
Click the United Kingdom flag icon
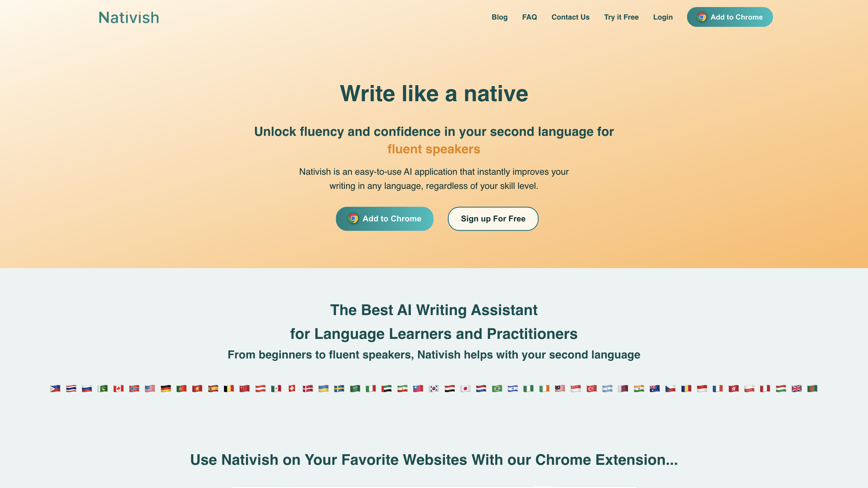[x=797, y=388]
